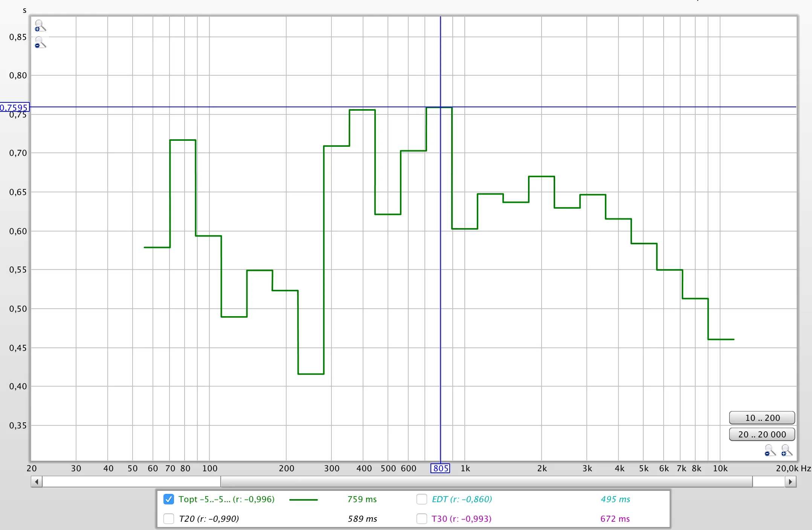Enable the EDT trace checkbox

pos(421,499)
